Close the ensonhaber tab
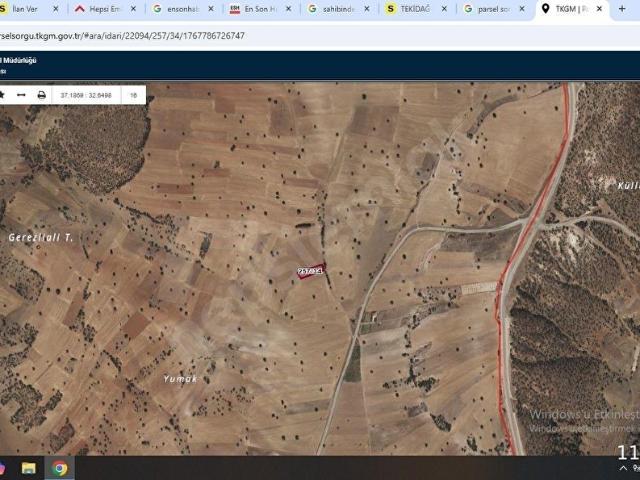640x480 pixels. click(211, 9)
